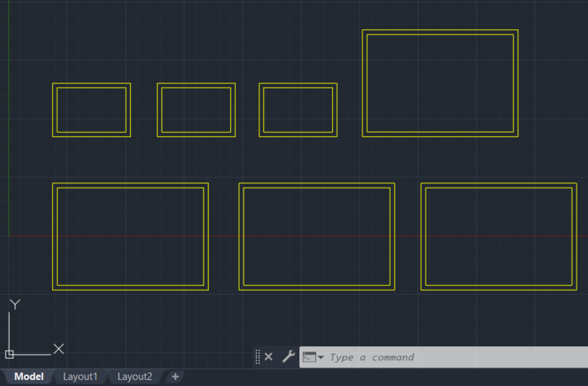Viewport: 588px width, 386px height.
Task: Expand the recent commands dropdown arrow
Action: point(320,357)
